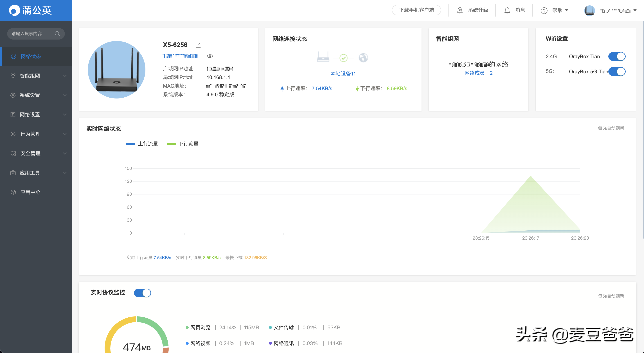This screenshot has width=644, height=353.
Task: Expand the 应用工具 sidebar chevron
Action: [x=65, y=173]
